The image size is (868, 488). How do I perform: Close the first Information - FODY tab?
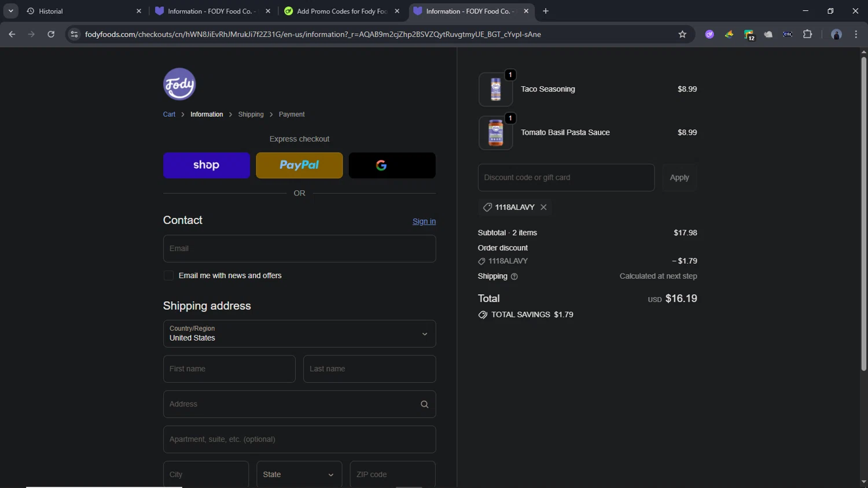tap(268, 11)
